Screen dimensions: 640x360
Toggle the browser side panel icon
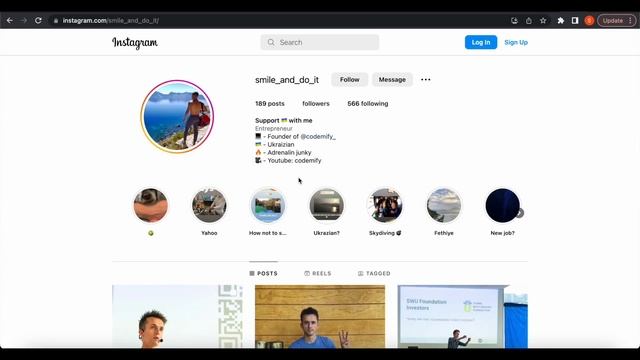click(x=575, y=20)
